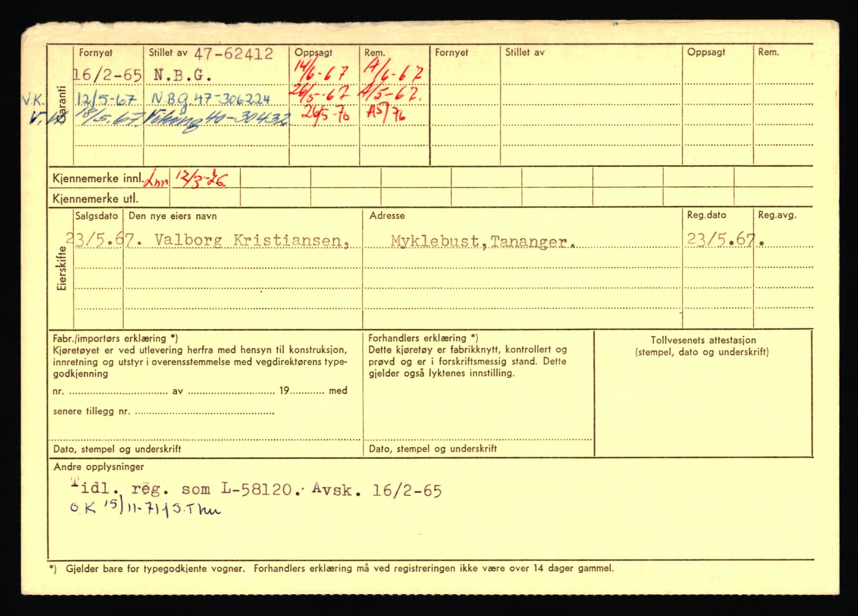This screenshot has width=858, height=616.
Task: Select the blue handwritten date 12/5-67
Action: (107, 100)
